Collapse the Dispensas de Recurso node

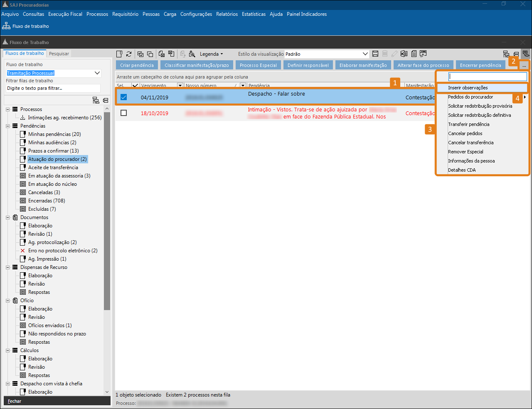[x=8, y=267]
